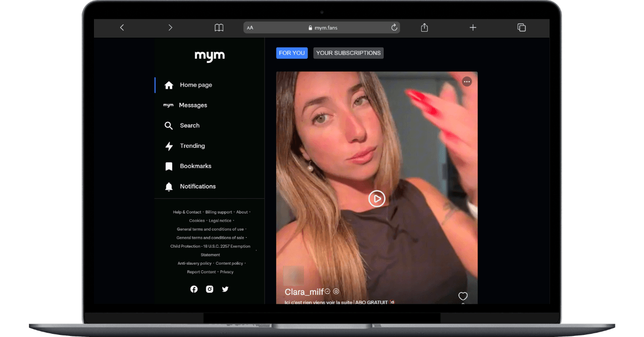Open the post's three-dot options menu

[467, 81]
